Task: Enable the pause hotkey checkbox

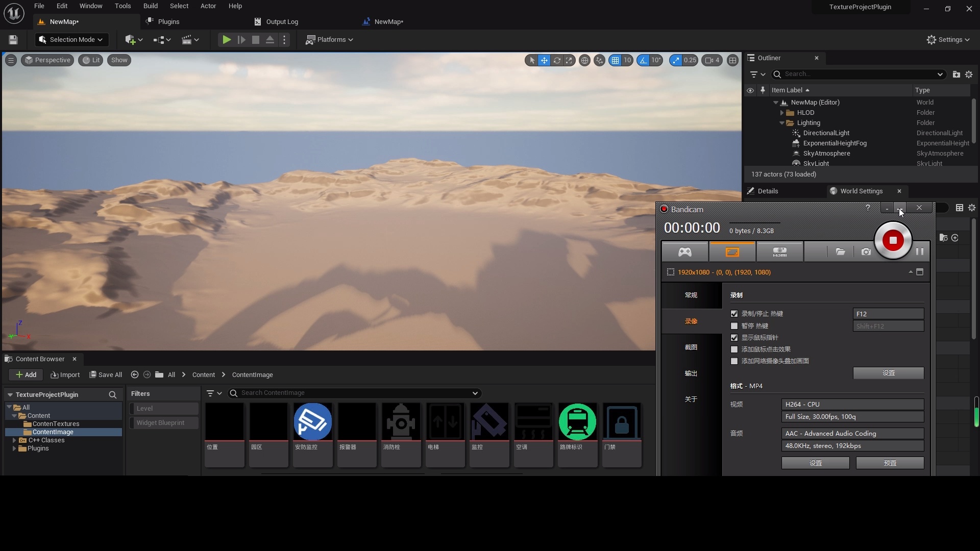Action: [x=734, y=326]
